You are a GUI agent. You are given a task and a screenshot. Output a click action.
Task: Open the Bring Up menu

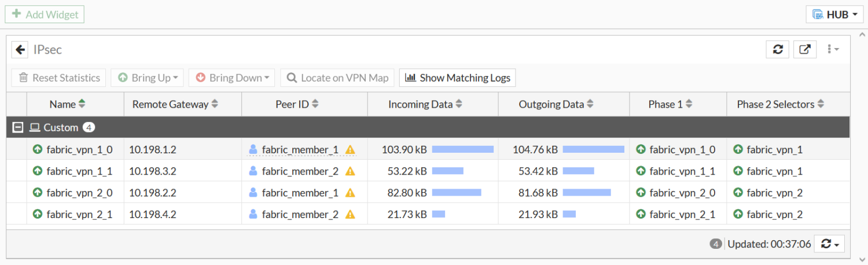pos(148,78)
